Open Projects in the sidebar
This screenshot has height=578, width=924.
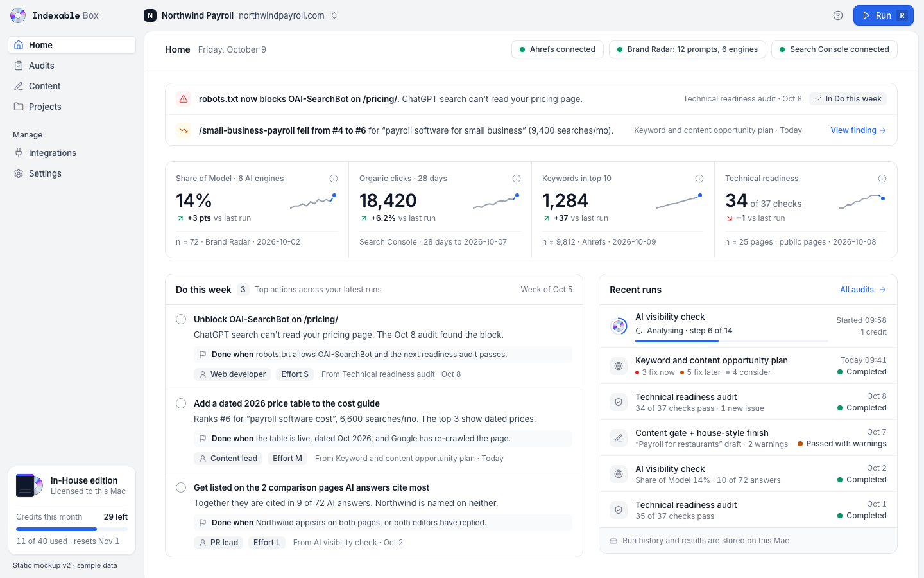(72, 107)
